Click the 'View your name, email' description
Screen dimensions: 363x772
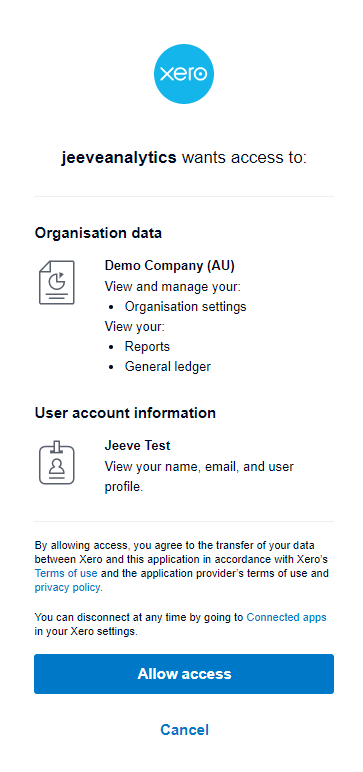tap(199, 477)
